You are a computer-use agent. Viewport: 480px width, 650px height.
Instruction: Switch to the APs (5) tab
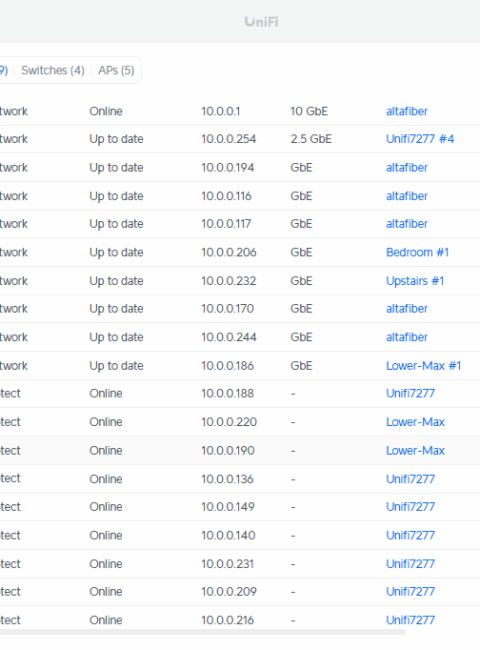(116, 70)
